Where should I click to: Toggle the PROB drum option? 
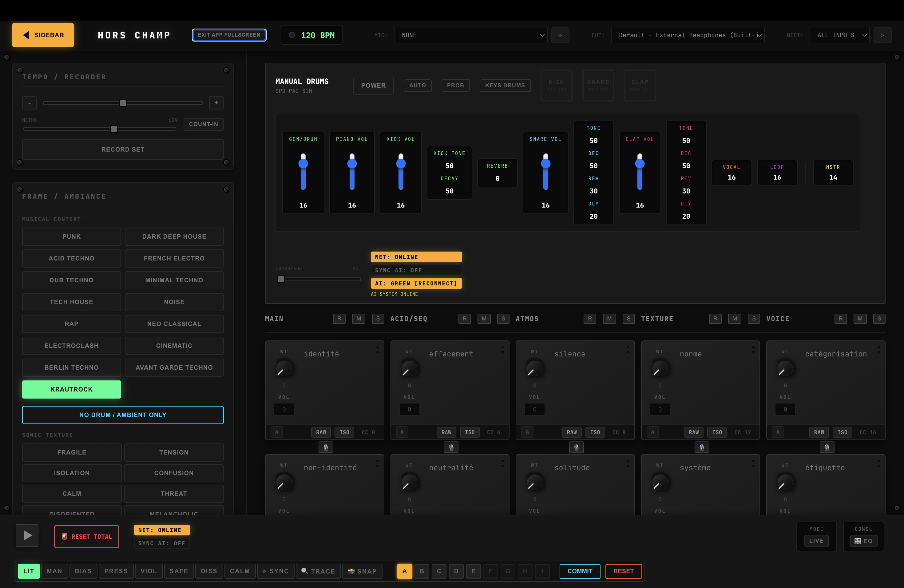455,85
